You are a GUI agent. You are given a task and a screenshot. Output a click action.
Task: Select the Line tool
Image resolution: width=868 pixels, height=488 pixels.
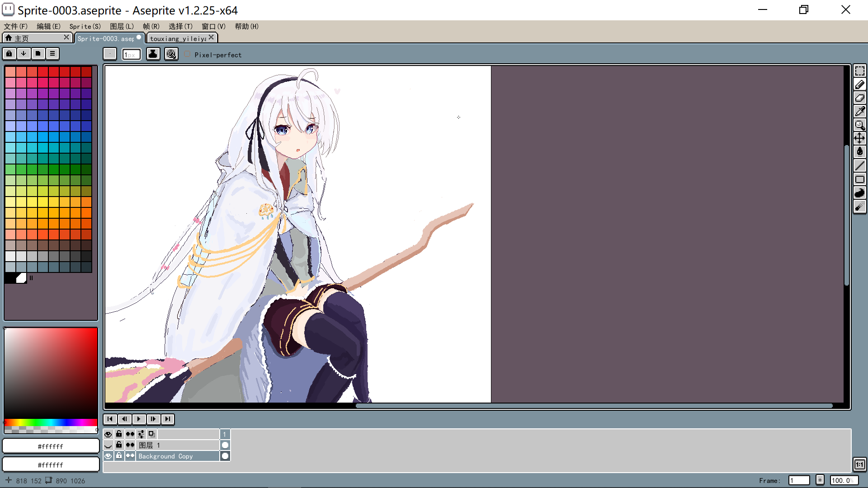[859, 166]
